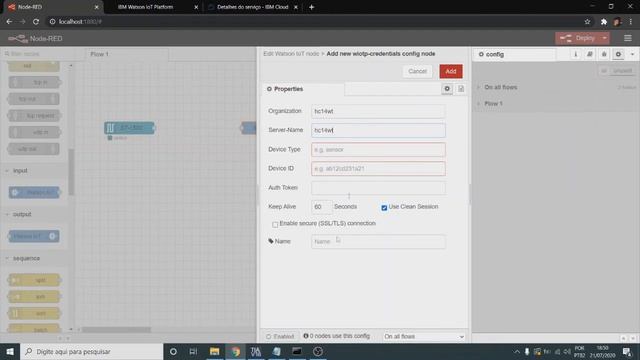Enable secure SSL/TLS connection checkbox
640x360 pixels.
point(275,224)
